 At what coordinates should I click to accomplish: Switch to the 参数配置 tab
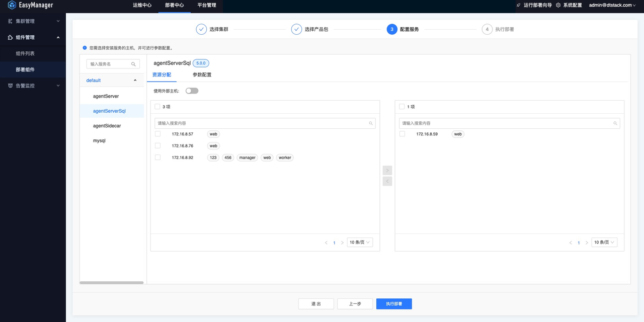202,74
